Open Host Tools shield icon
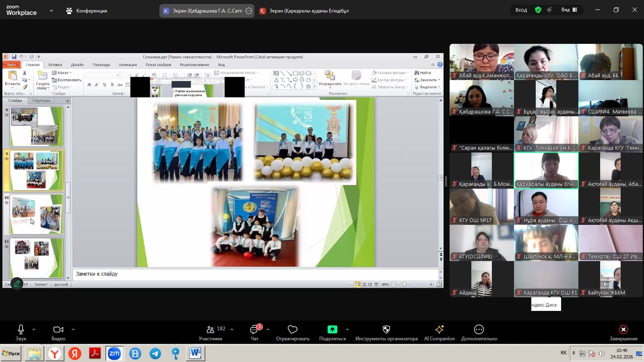The image size is (644, 362). coord(386,332)
